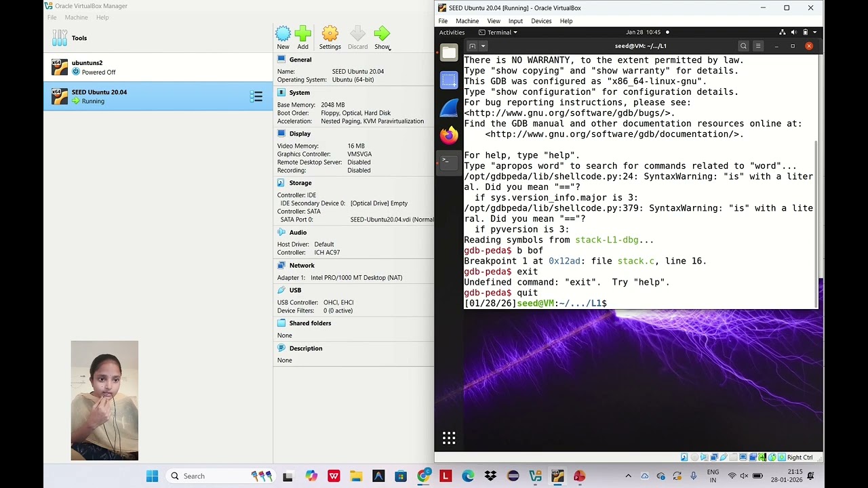This screenshot has width=868, height=488.
Task: Click the Windows Start button
Action: click(152, 476)
